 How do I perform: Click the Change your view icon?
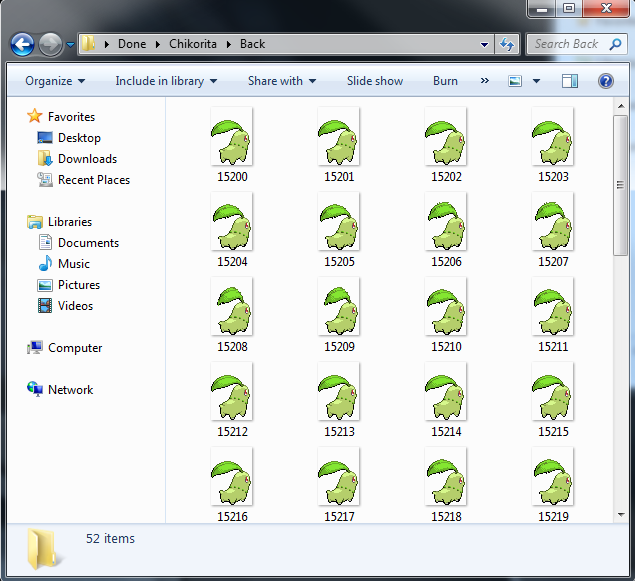click(x=515, y=81)
